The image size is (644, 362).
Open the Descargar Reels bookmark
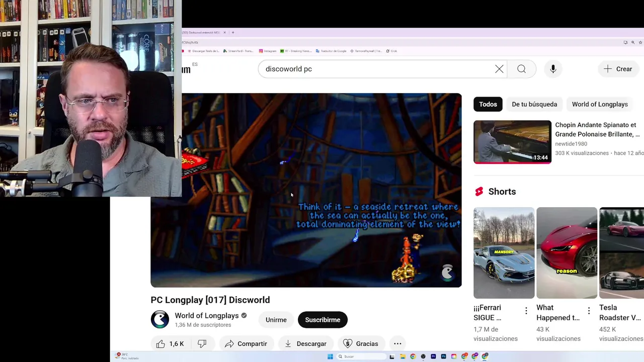(x=204, y=51)
